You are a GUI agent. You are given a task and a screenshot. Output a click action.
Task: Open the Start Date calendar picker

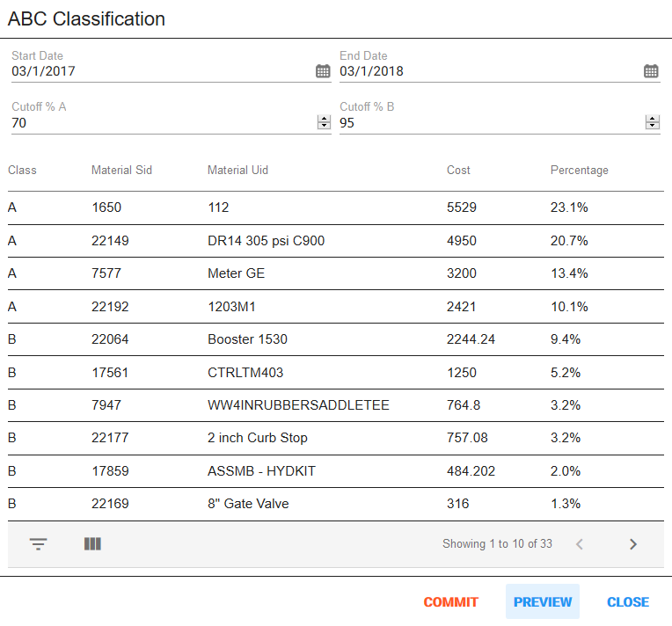click(323, 71)
